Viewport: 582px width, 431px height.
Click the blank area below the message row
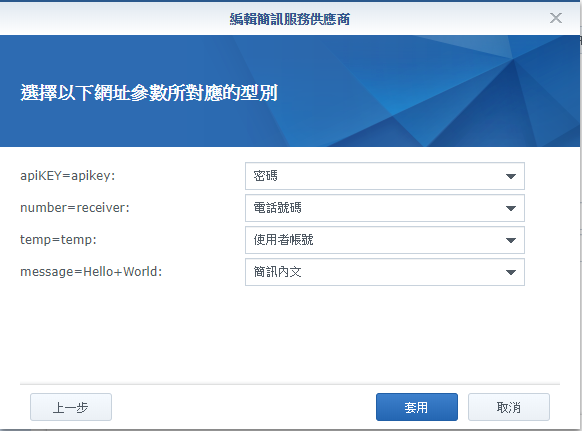pyautogui.click(x=290, y=334)
